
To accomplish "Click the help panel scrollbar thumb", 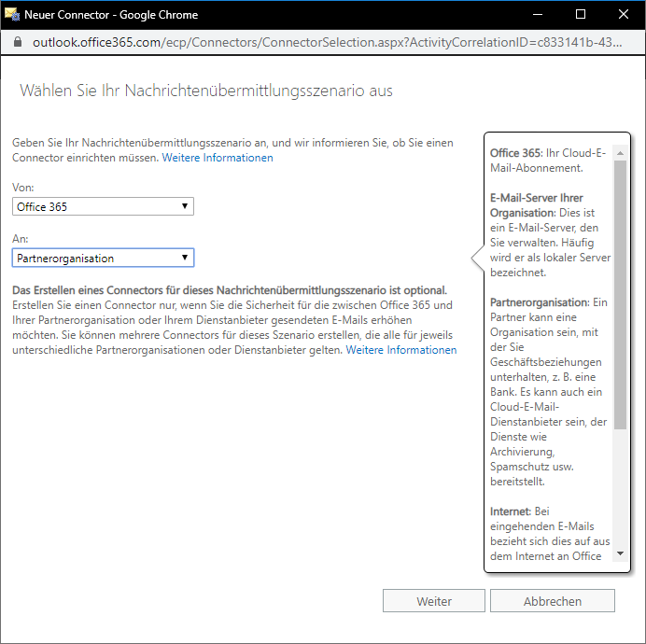I will pyautogui.click(x=620, y=295).
